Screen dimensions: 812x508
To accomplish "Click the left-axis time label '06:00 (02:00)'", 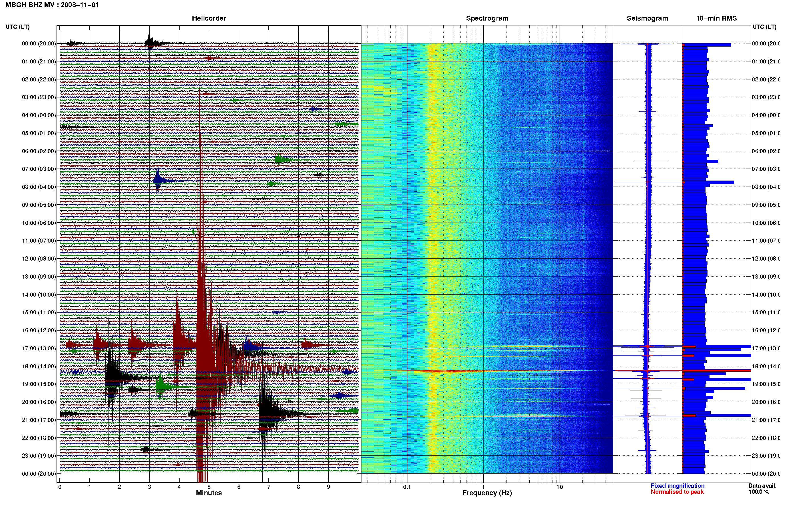I will [39, 151].
